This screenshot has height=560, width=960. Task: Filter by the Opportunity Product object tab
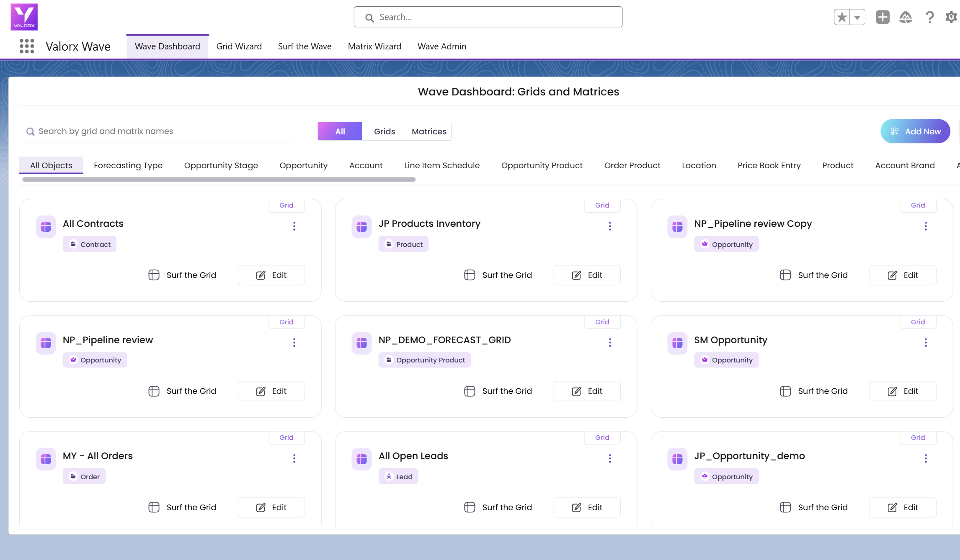point(542,165)
